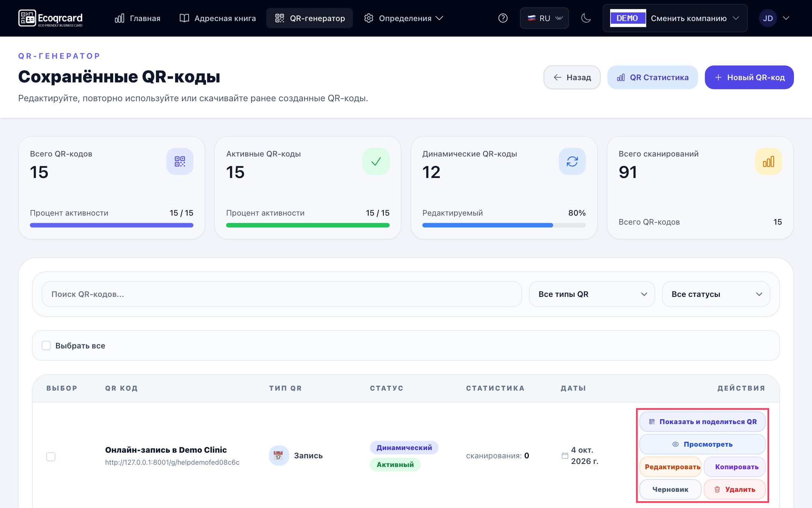Go to the Главная page
This screenshot has width=812, height=508.
tap(138, 18)
